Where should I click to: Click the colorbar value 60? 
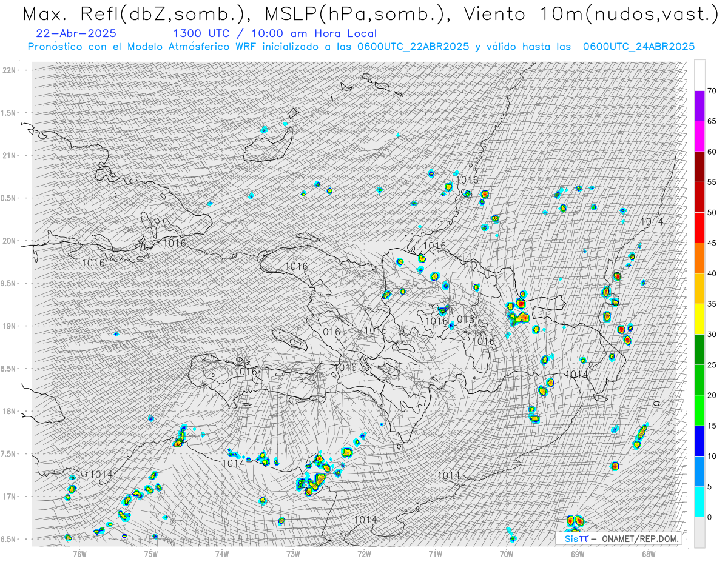click(x=712, y=152)
